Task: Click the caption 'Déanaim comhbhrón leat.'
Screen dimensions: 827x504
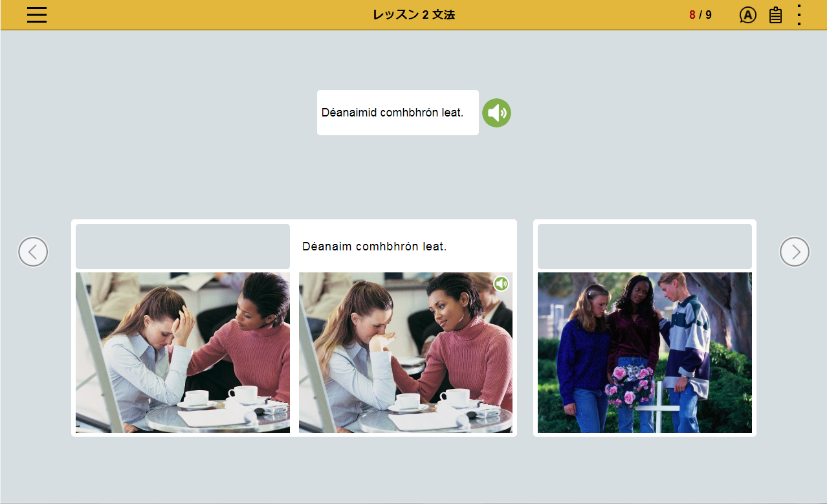Action: click(375, 247)
